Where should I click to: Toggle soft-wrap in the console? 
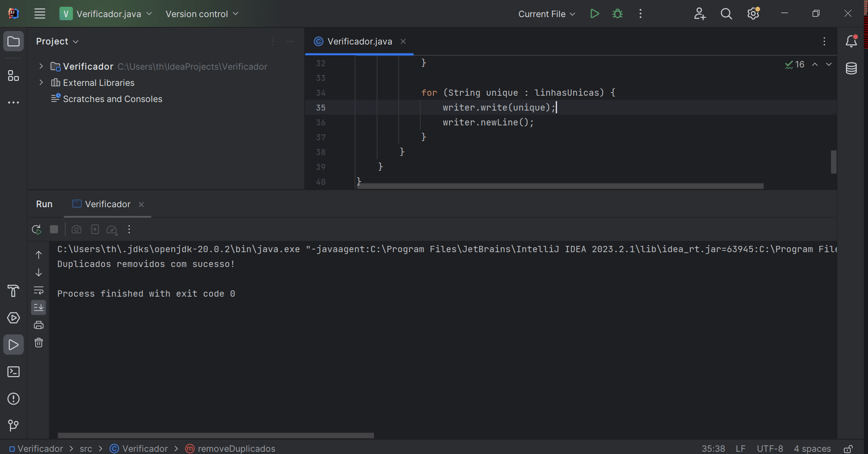click(39, 290)
